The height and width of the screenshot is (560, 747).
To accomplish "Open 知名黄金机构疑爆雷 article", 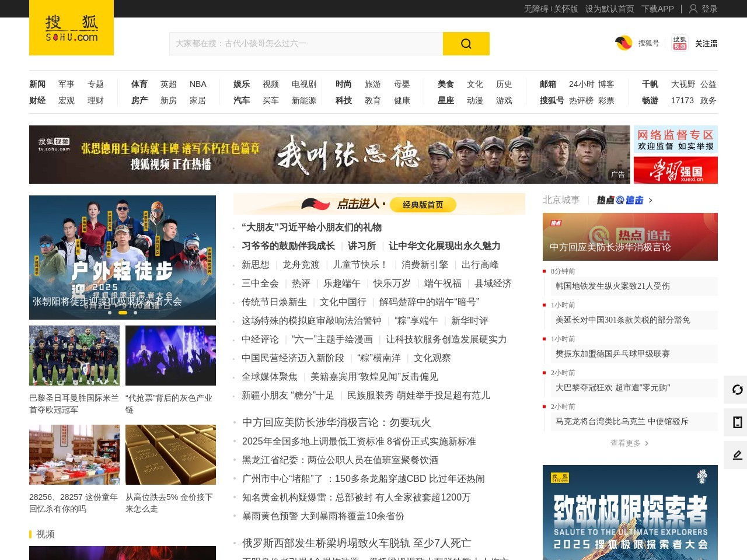I will tap(357, 498).
